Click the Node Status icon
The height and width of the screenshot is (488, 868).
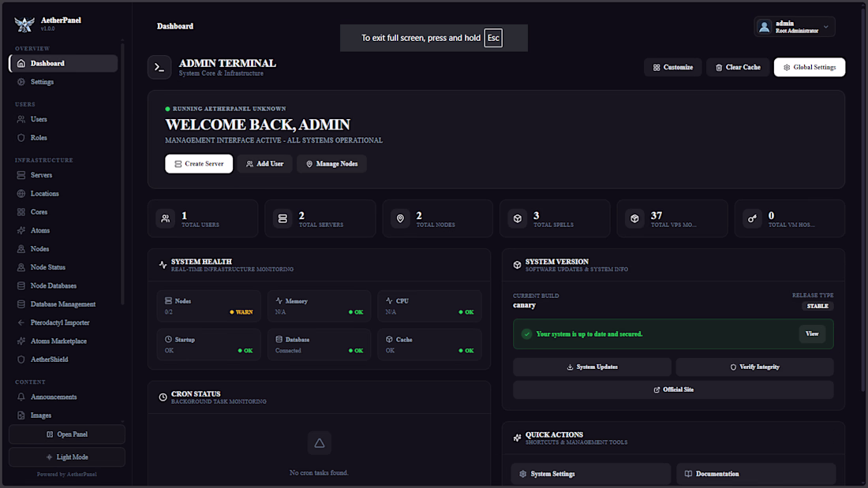(21, 267)
